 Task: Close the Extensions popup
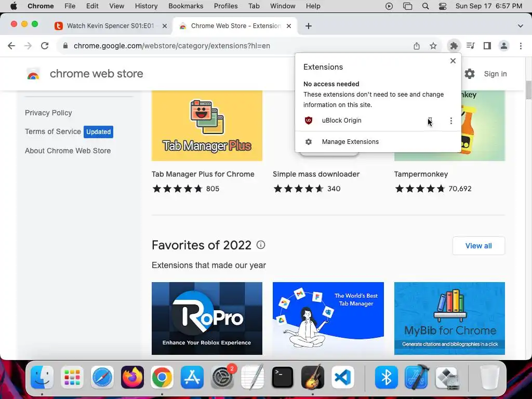click(x=453, y=61)
